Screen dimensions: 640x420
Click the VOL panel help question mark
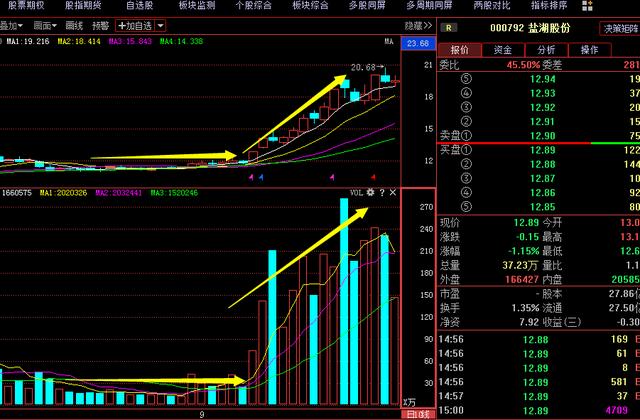click(382, 192)
